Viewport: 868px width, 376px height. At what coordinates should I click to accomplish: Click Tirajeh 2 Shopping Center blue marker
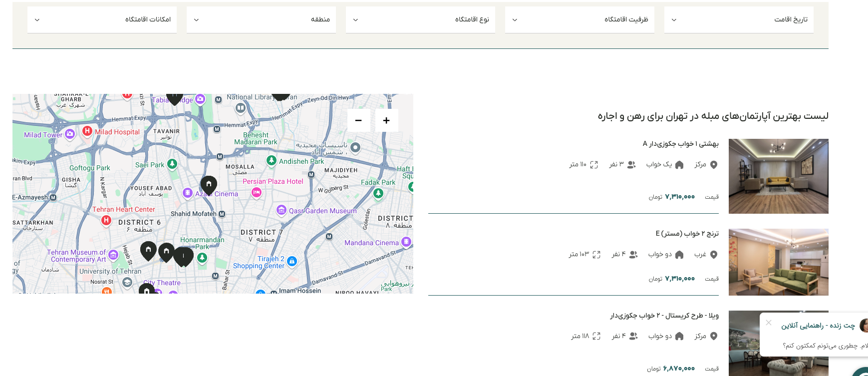coord(292,261)
